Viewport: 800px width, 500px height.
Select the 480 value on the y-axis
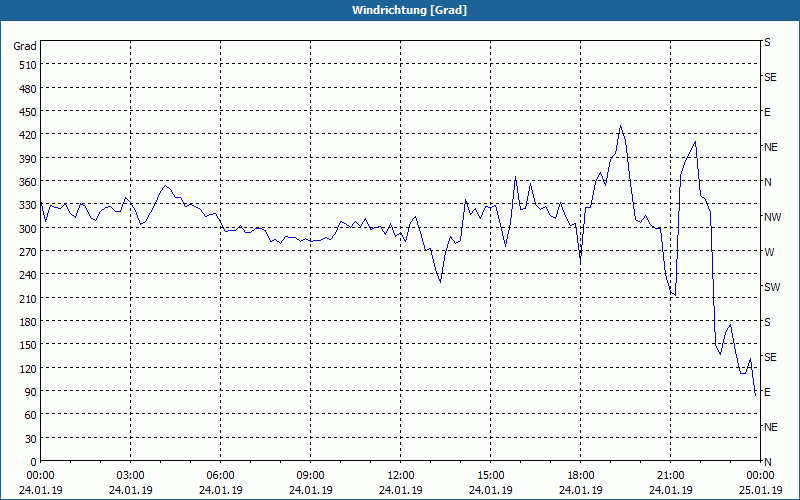pos(28,89)
